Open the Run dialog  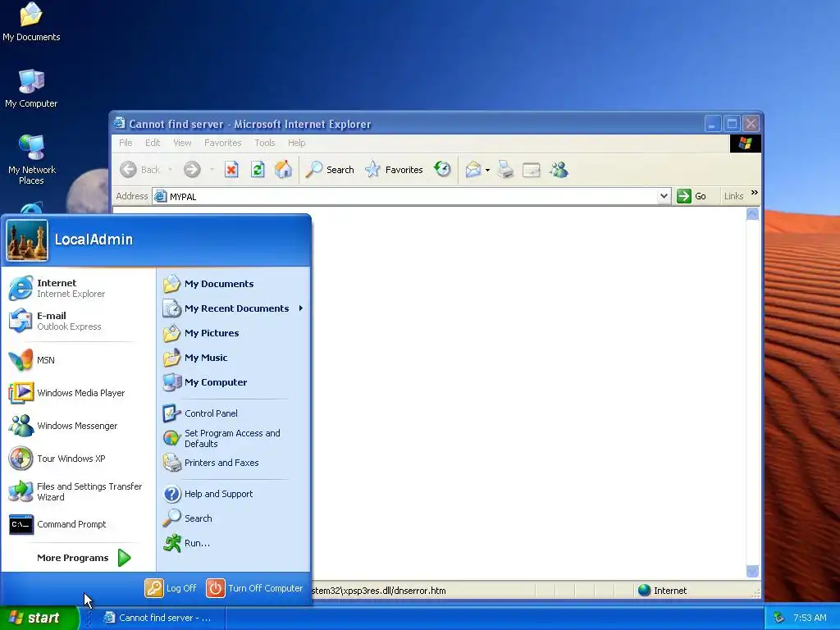(234, 543)
